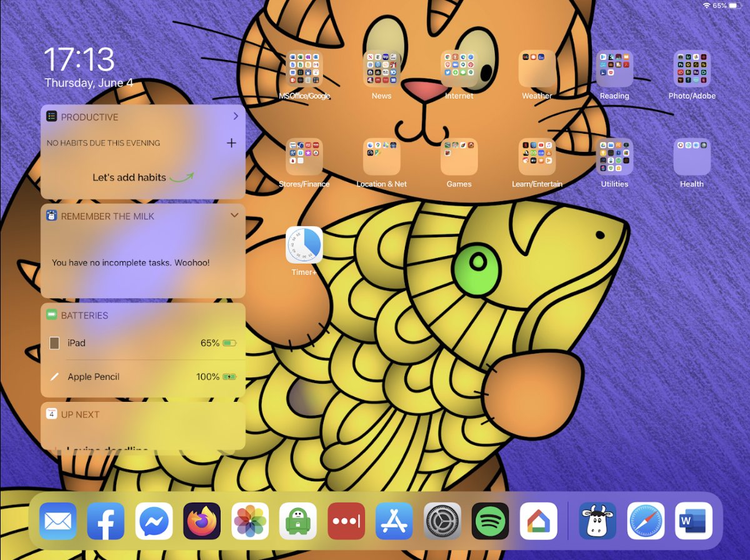The height and width of the screenshot is (560, 750).
Task: Open the Utilities folder
Action: point(614,157)
